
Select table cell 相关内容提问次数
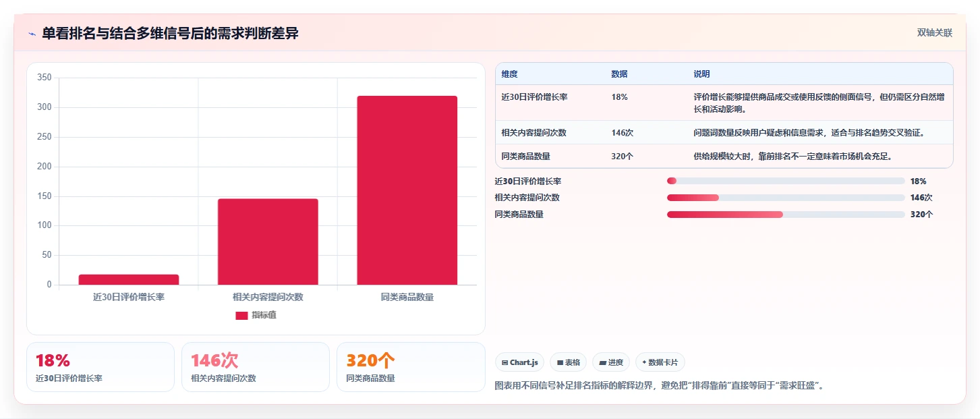click(x=534, y=133)
